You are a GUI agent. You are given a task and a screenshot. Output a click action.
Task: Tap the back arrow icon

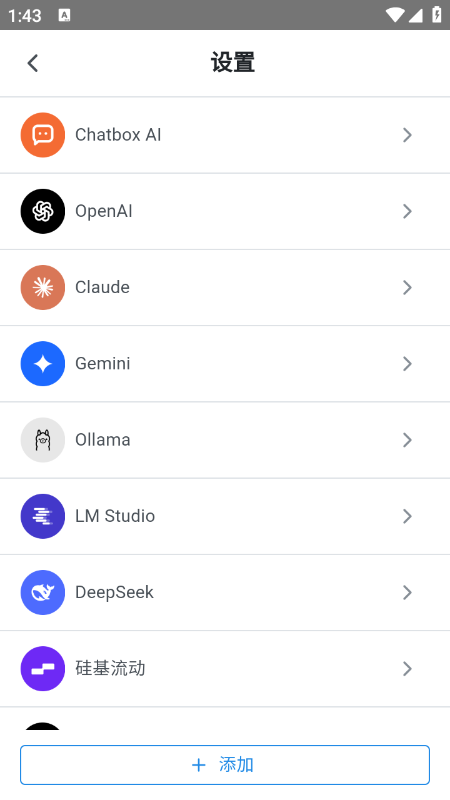point(33,63)
